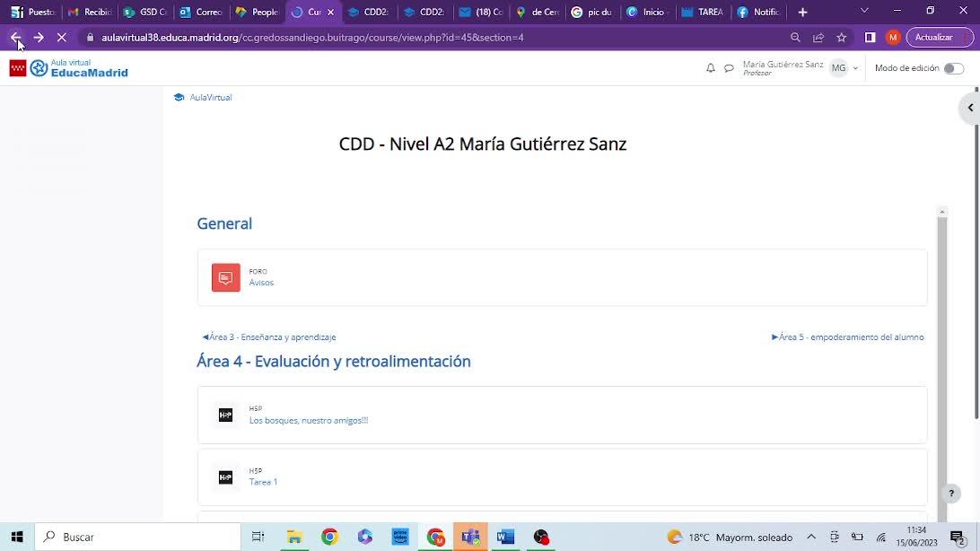Go forward with the browser forward arrow
Screen dimensions: 980x551
pos(39,38)
